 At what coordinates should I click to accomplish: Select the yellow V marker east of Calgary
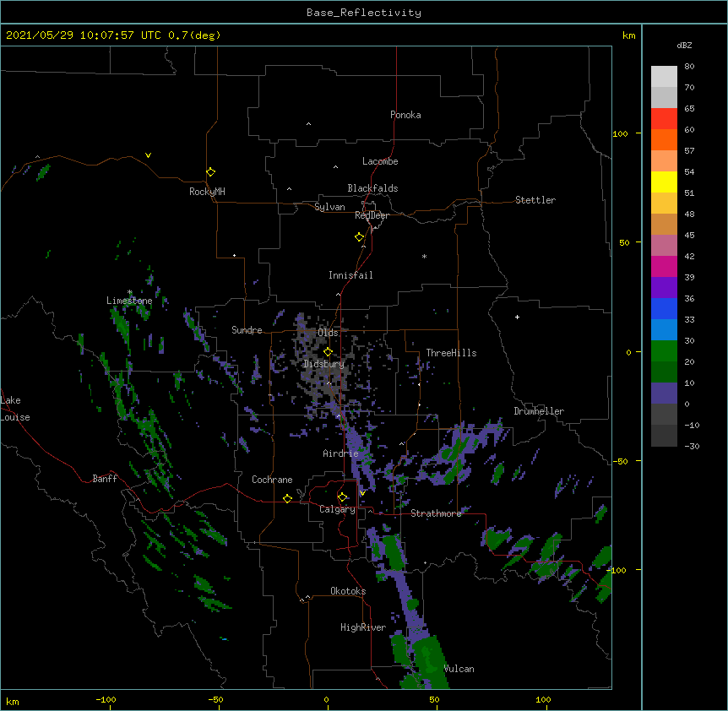click(x=362, y=493)
